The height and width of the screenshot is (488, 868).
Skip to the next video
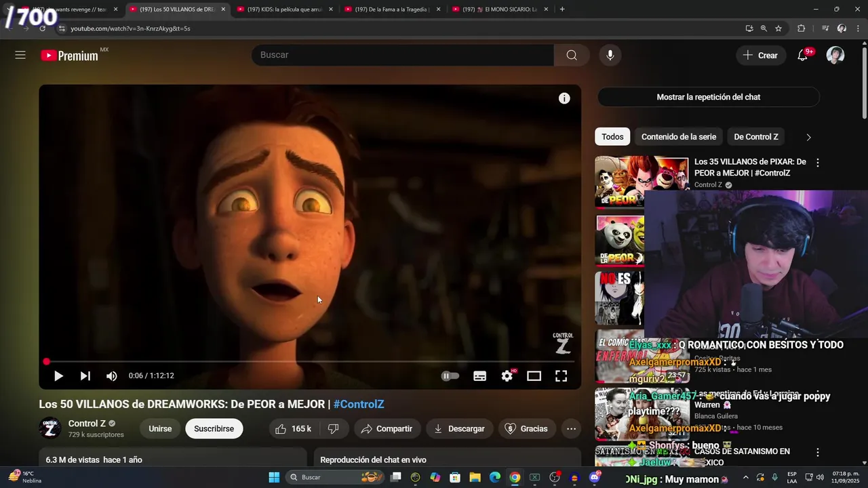click(85, 375)
